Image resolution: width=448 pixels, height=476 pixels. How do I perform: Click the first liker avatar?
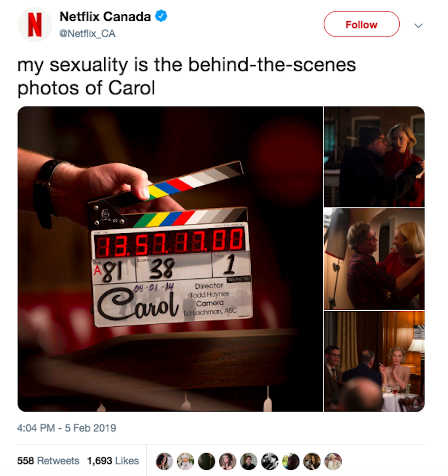[x=164, y=461]
